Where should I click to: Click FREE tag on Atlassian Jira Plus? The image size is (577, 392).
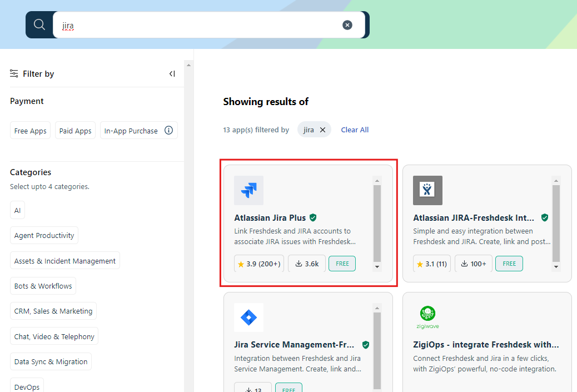pos(342,264)
